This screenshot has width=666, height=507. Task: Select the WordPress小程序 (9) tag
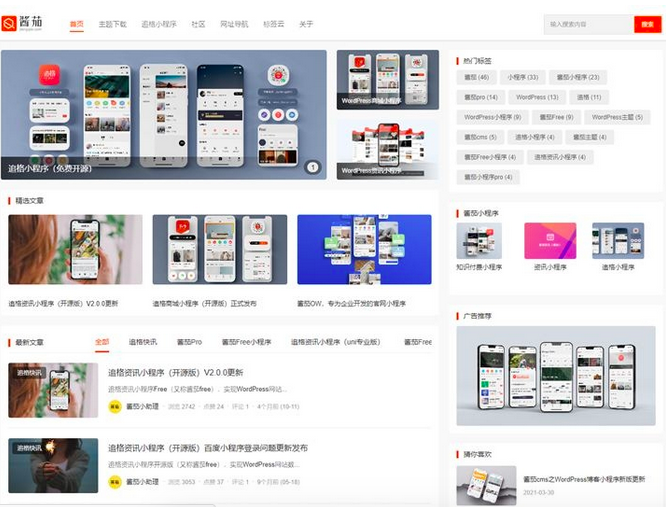(x=492, y=117)
